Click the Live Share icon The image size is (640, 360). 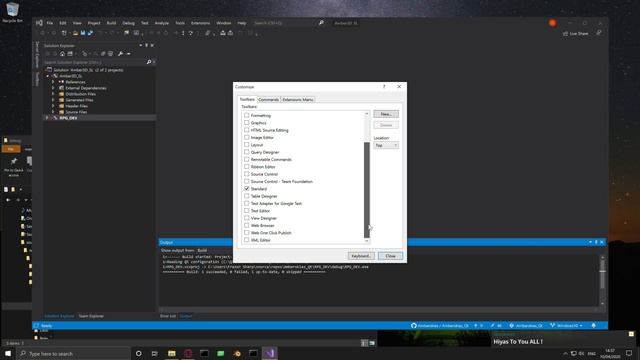click(x=565, y=33)
